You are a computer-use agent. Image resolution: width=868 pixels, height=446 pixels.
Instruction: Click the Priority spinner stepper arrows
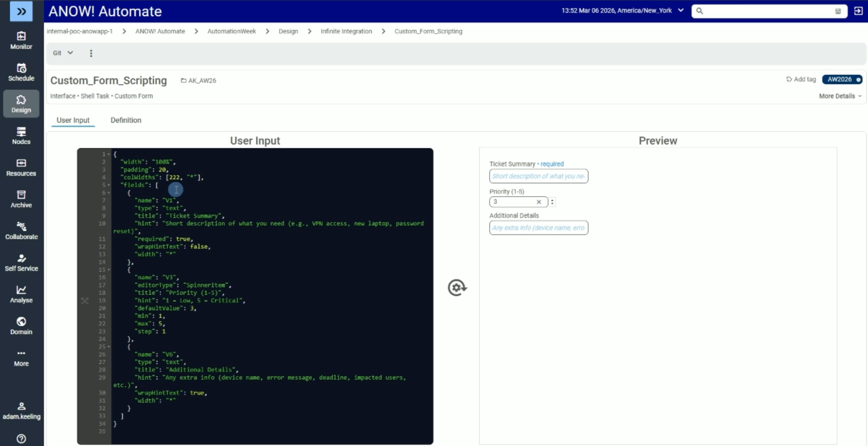click(x=552, y=202)
